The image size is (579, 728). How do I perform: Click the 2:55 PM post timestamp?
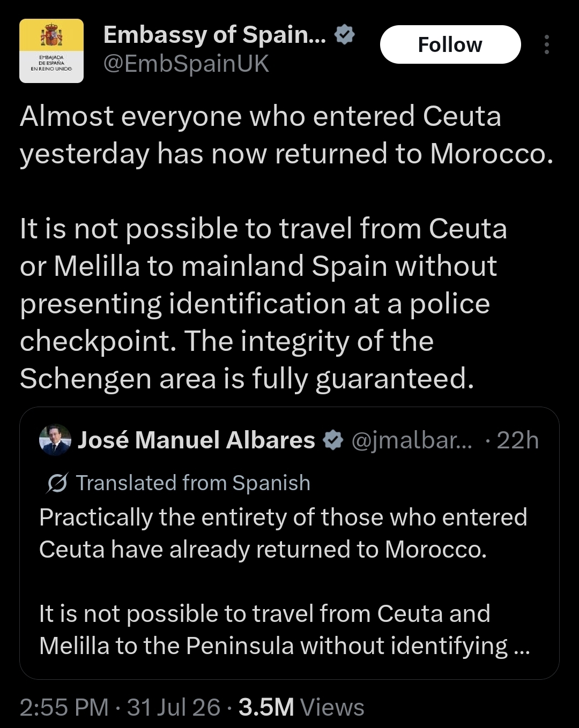coord(64,707)
